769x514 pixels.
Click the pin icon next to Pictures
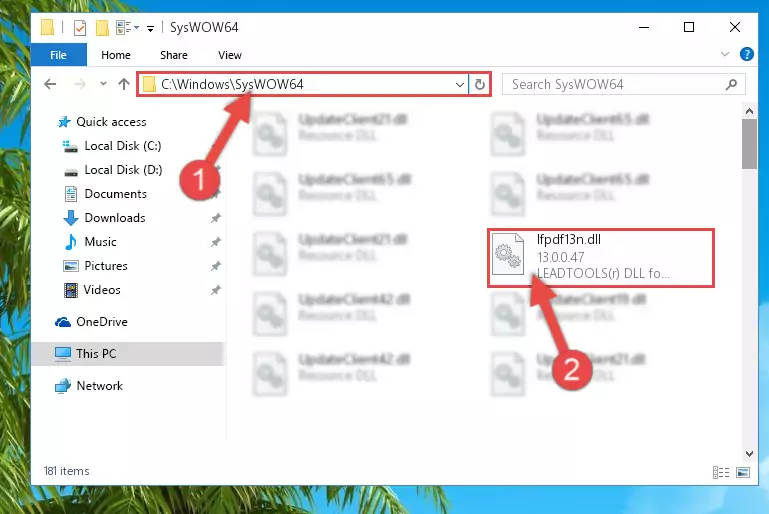pyautogui.click(x=215, y=266)
